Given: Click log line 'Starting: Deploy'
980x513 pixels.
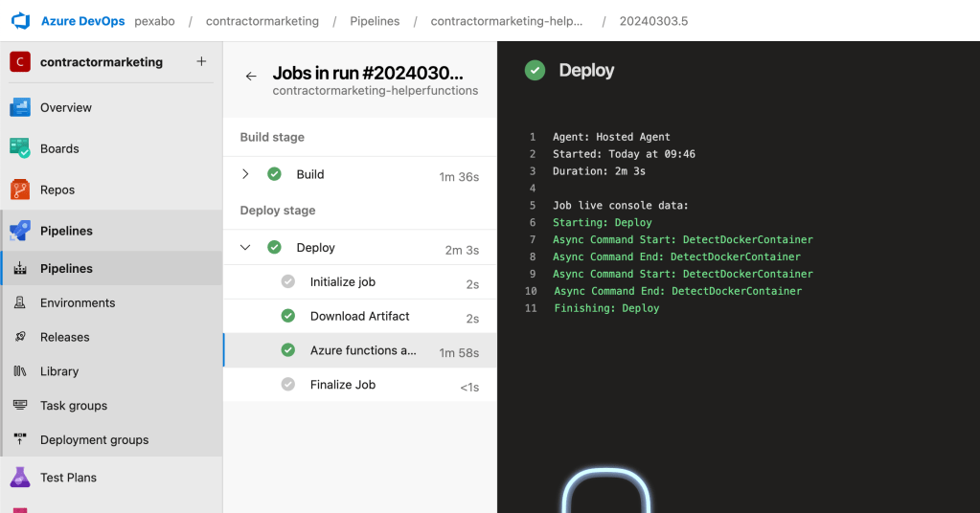Looking at the screenshot, I should pos(602,222).
